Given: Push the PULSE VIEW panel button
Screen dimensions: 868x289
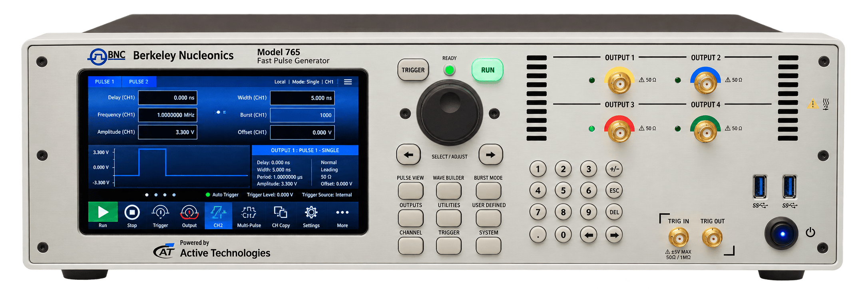Looking at the screenshot, I should [411, 191].
